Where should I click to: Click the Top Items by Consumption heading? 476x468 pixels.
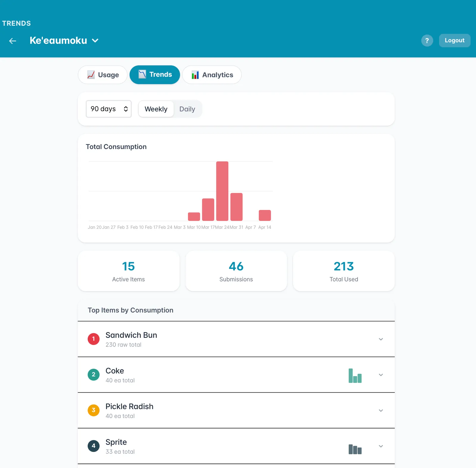pyautogui.click(x=130, y=310)
